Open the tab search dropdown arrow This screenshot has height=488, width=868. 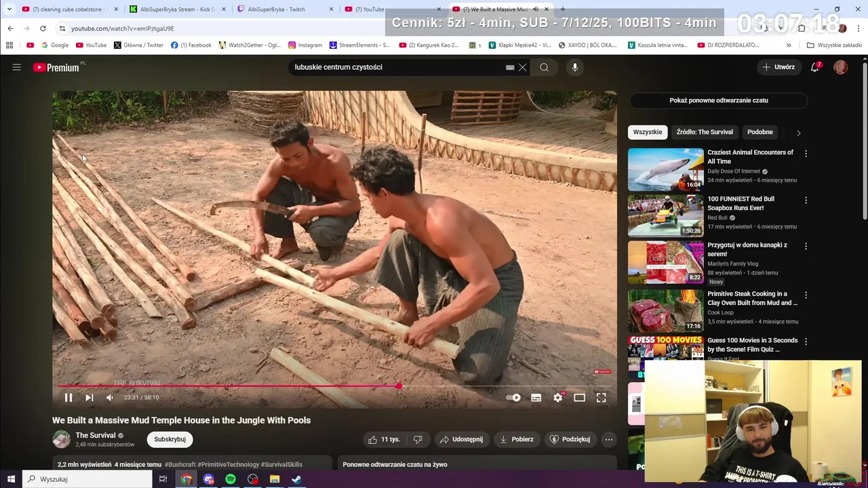9,9
